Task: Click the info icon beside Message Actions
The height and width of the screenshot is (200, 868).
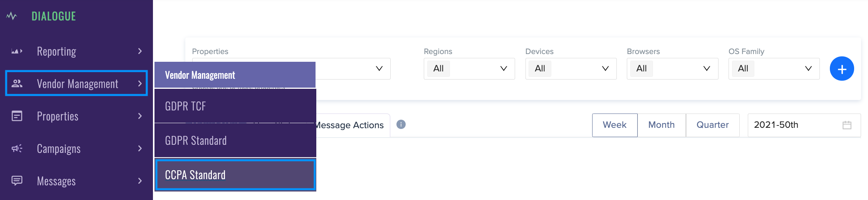Action: click(401, 124)
